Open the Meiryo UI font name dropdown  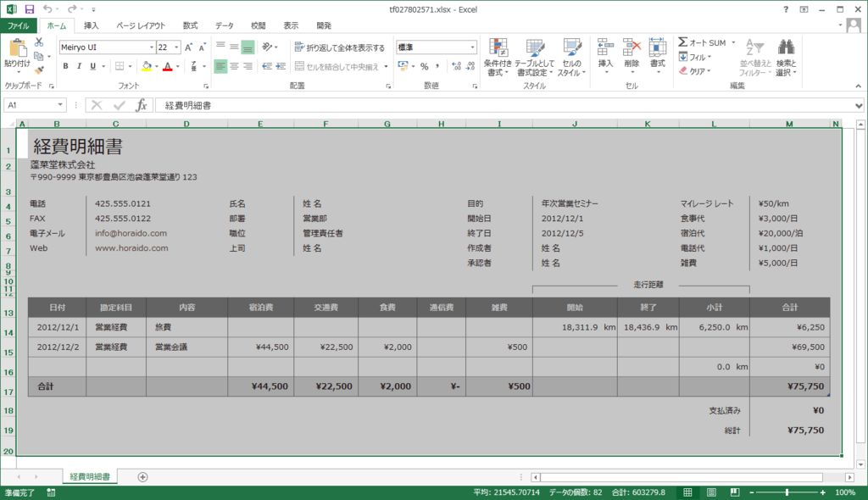(x=151, y=47)
